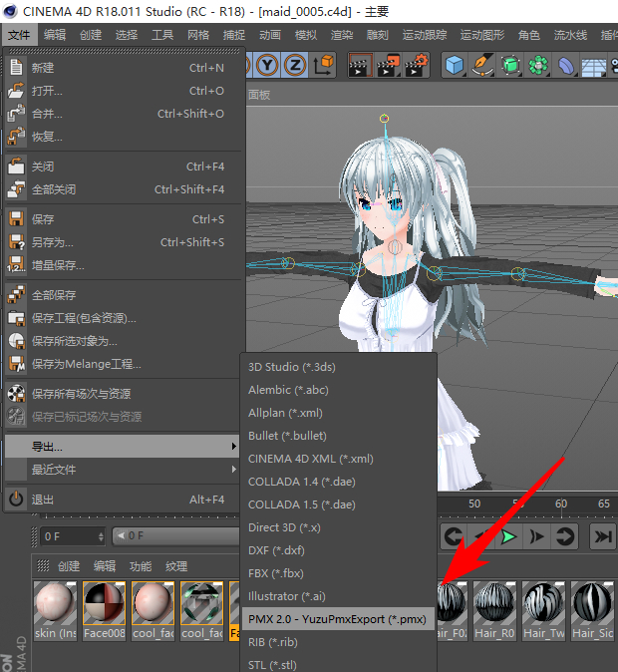Screen dimensions: 618x672
Task: Click the 关闭 icon in file menu
Action: [x=16, y=167]
